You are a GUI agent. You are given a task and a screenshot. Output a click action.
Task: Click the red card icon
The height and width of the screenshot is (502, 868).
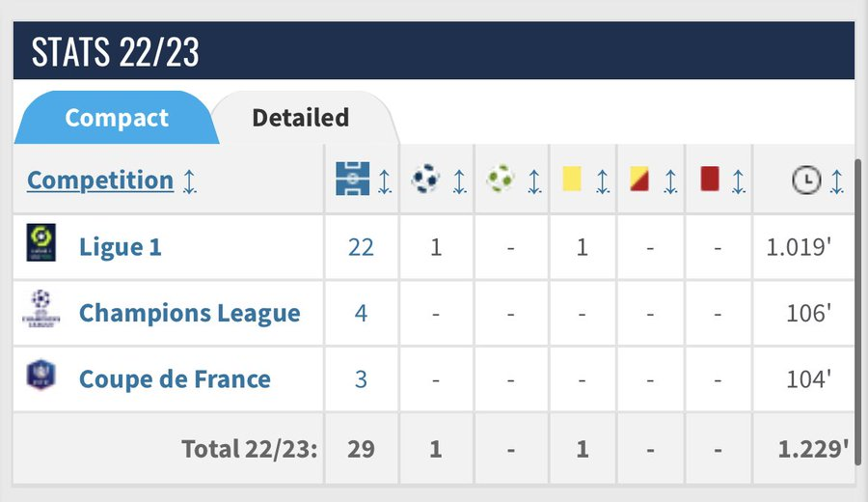(x=710, y=180)
